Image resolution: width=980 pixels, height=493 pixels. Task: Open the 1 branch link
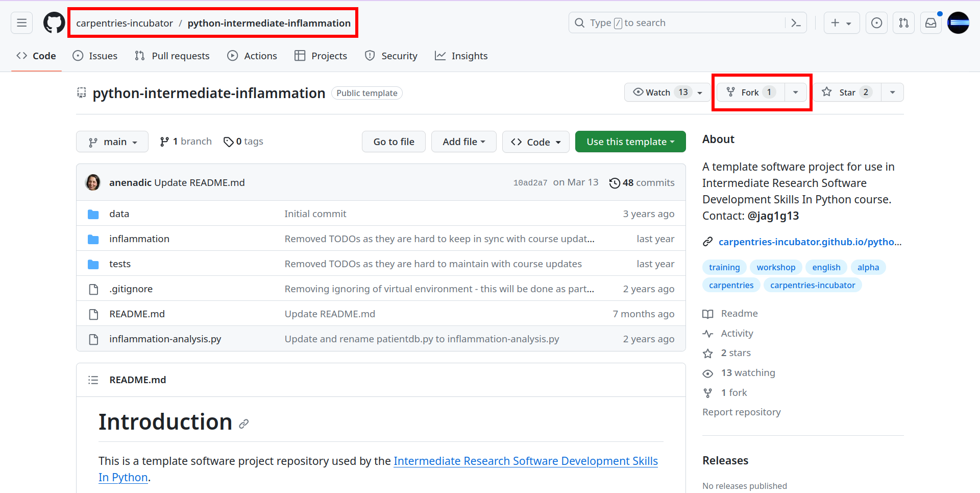coord(186,142)
